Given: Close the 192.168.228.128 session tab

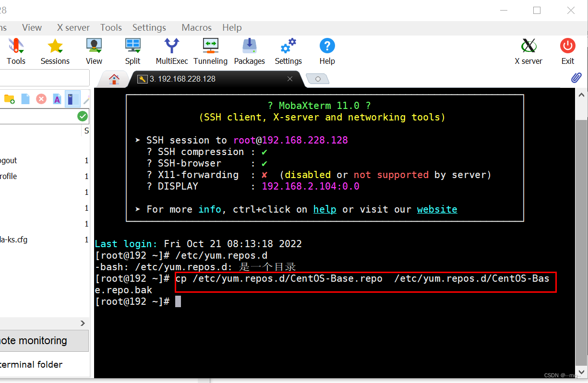Looking at the screenshot, I should [290, 79].
